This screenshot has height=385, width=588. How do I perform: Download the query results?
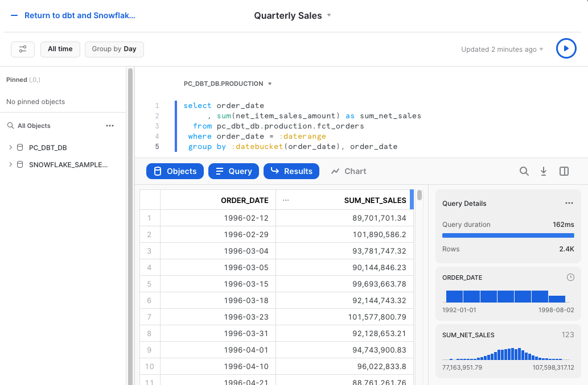pyautogui.click(x=544, y=171)
